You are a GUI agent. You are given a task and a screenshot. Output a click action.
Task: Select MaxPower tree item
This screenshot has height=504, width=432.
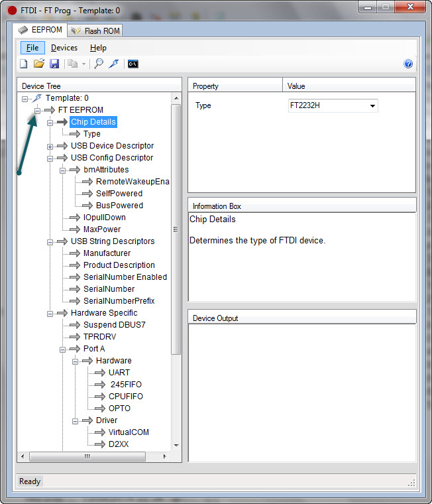pos(102,229)
